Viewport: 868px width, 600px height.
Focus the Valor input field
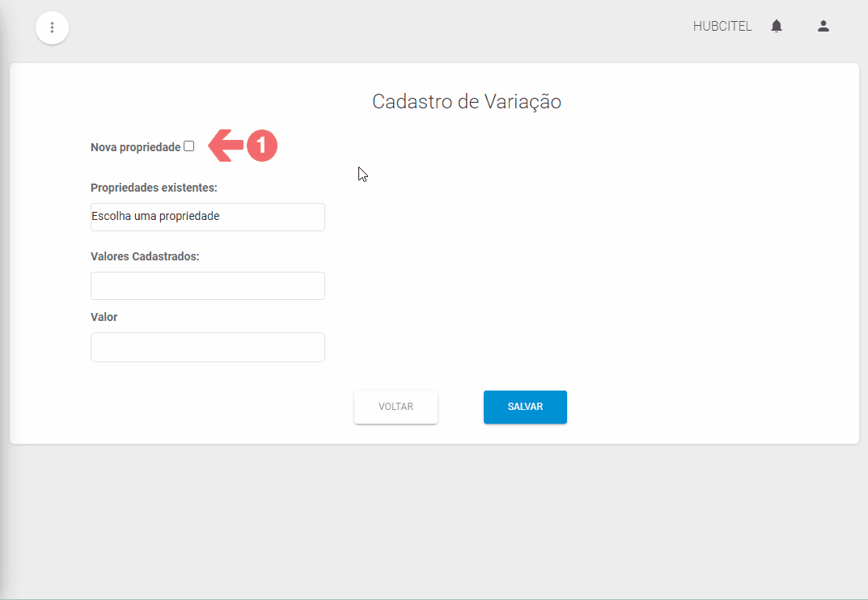(x=208, y=347)
